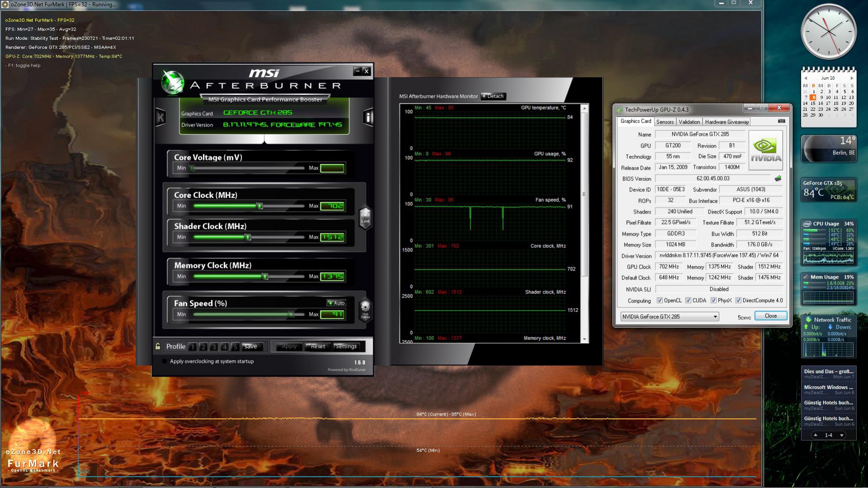The height and width of the screenshot is (488, 868).
Task: Click the BIOS Version field in GPU-Z
Action: coord(713,179)
